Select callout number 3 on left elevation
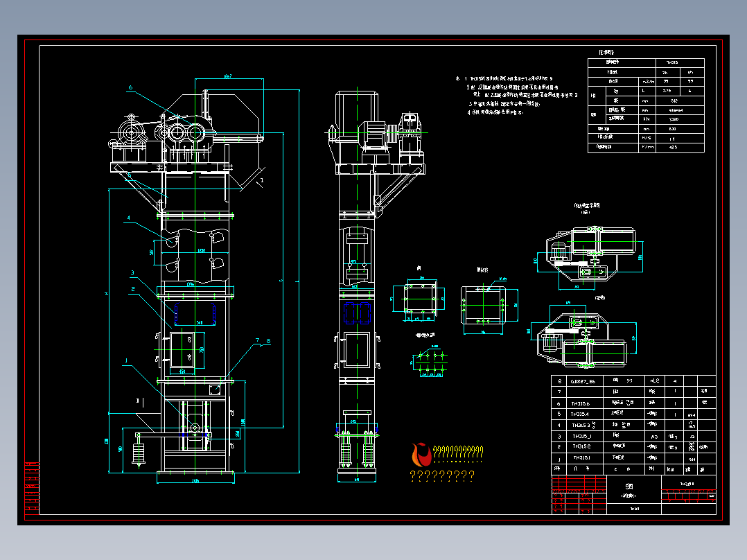 pyautogui.click(x=132, y=273)
